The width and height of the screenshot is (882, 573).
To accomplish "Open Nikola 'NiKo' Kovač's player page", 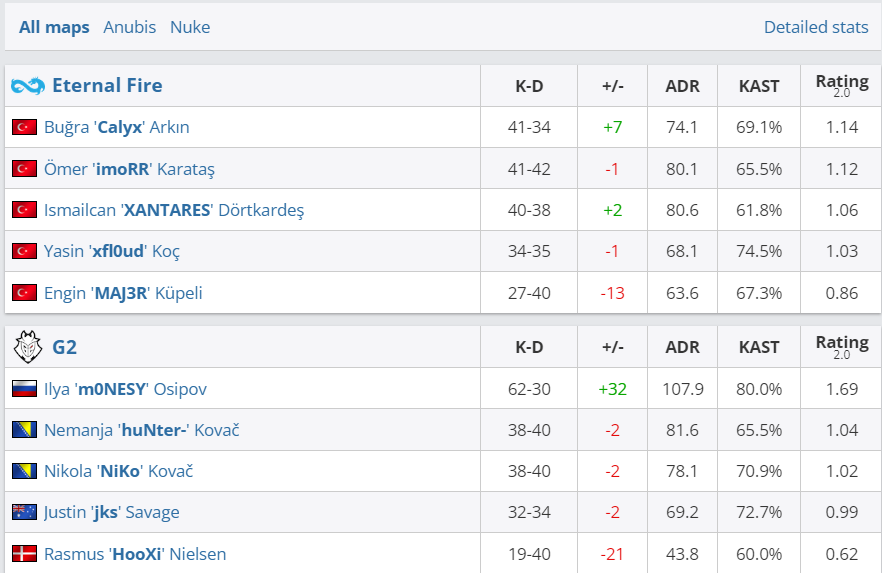I will tap(118, 472).
